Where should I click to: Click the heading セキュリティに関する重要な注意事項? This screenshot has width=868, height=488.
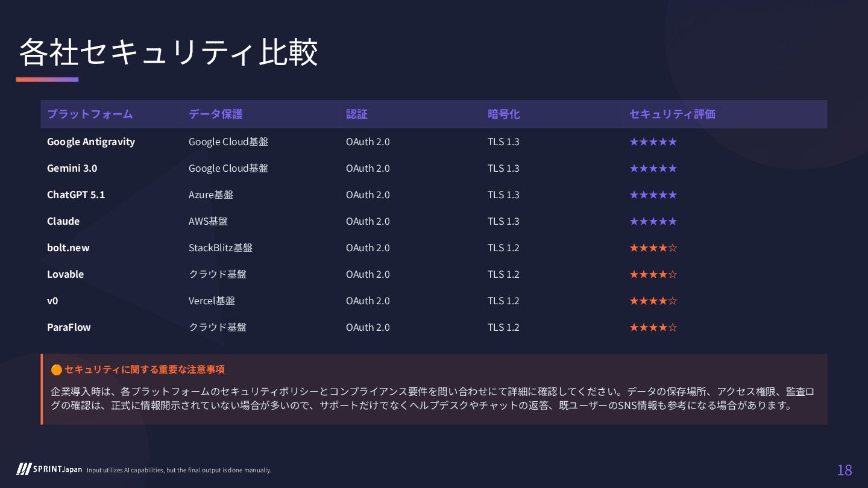tap(145, 369)
